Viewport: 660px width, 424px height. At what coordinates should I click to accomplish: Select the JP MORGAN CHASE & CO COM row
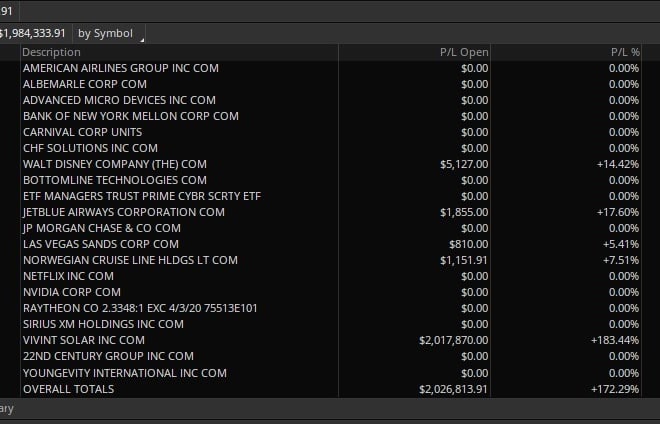[x=102, y=228]
